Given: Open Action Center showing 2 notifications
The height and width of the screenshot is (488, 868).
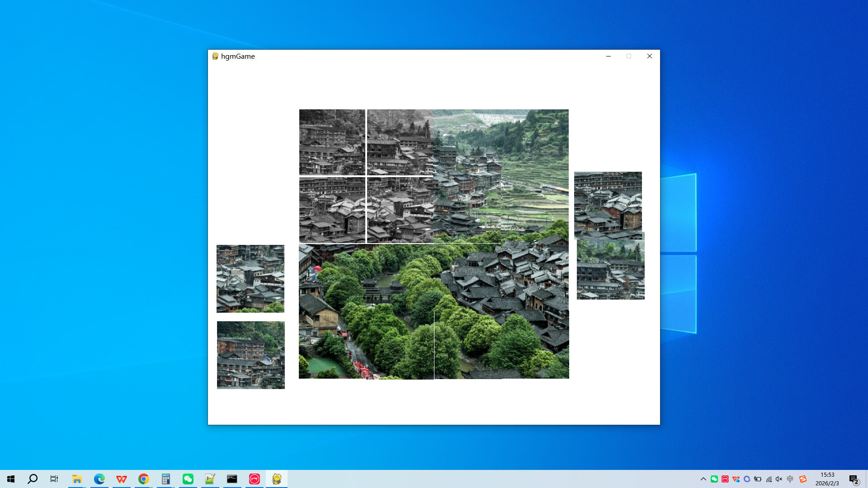Looking at the screenshot, I should click(x=854, y=479).
